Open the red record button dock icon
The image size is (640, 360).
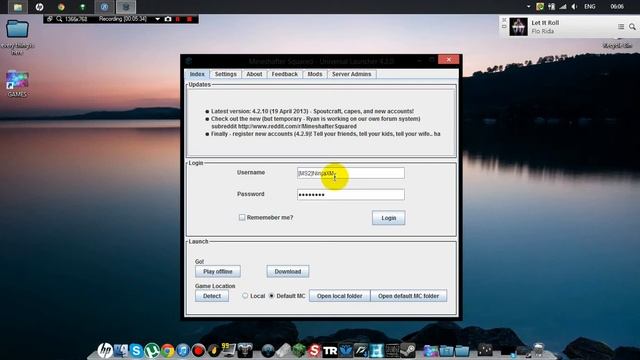click(x=198, y=351)
